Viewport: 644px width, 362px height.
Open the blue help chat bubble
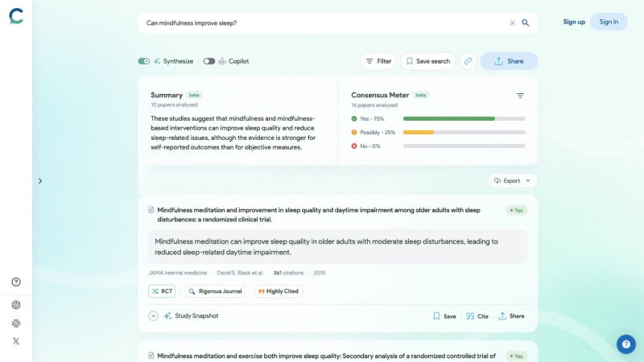pos(625,344)
